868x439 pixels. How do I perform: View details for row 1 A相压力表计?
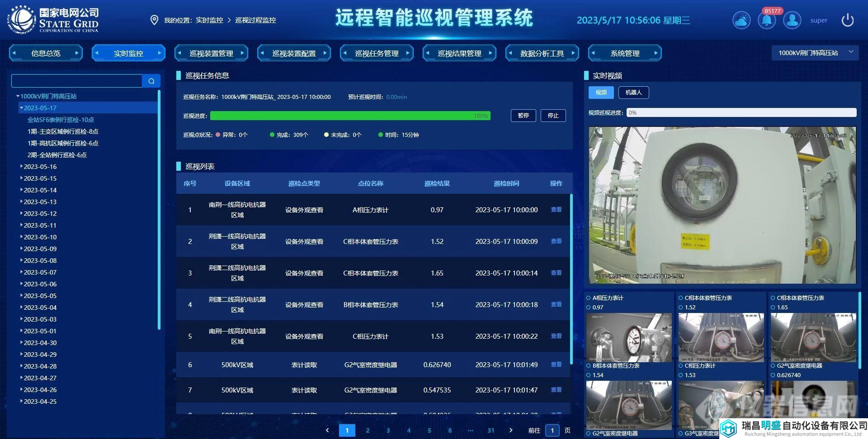coord(556,210)
